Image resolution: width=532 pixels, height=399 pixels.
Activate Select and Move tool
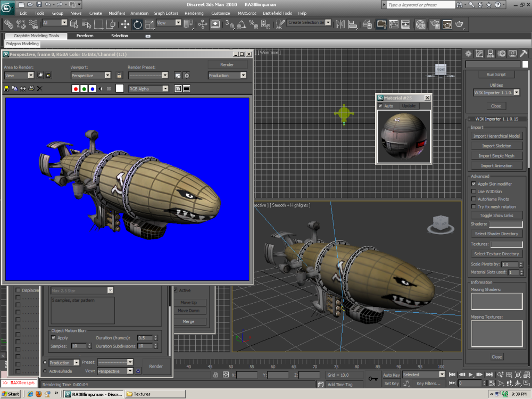point(125,24)
